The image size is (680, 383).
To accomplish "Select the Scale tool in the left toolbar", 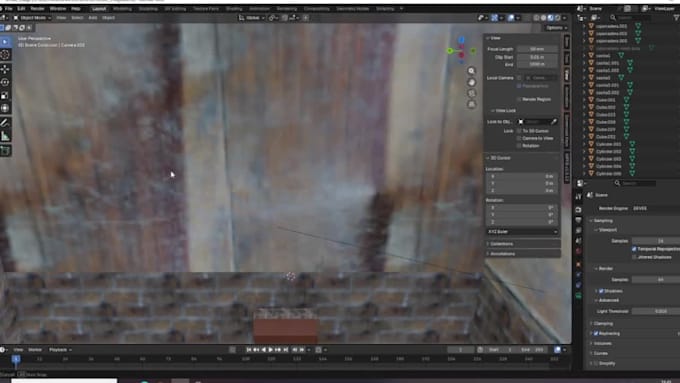I will 5,95.
